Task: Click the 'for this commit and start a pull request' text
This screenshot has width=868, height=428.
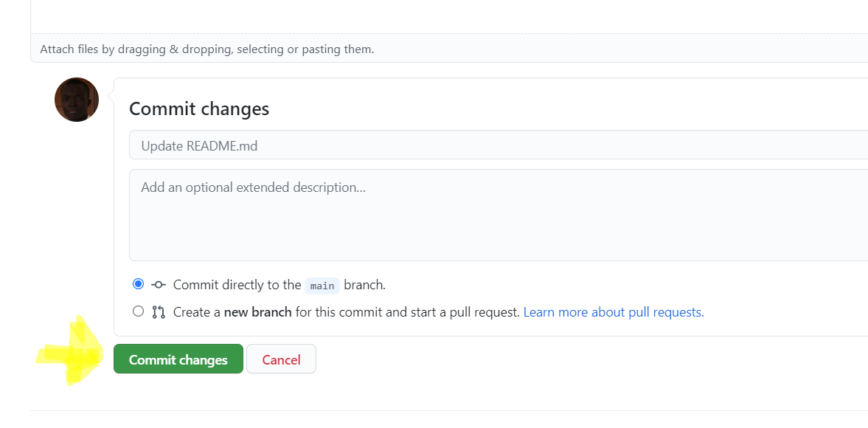Action: point(407,312)
